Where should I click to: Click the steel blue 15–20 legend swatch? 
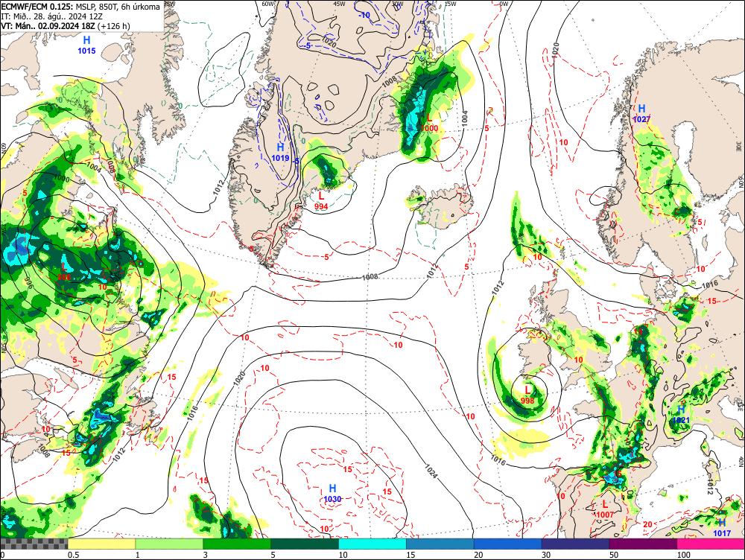click(440, 544)
